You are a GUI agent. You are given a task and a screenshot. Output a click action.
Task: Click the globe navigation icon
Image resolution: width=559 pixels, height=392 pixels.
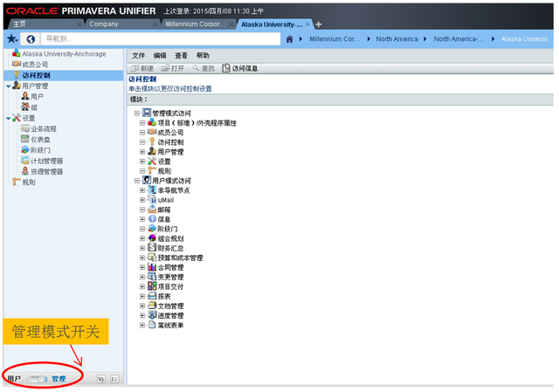(x=31, y=38)
